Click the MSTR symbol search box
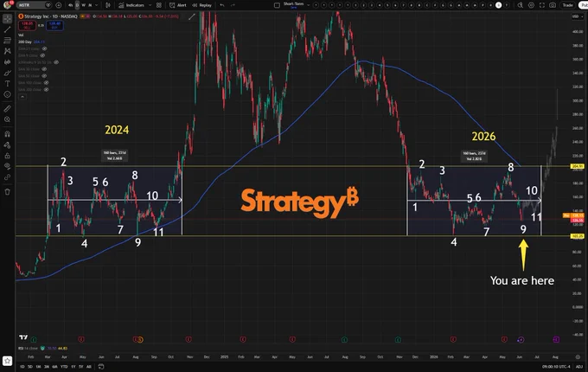This screenshot has height=372, width=588. (x=32, y=5)
